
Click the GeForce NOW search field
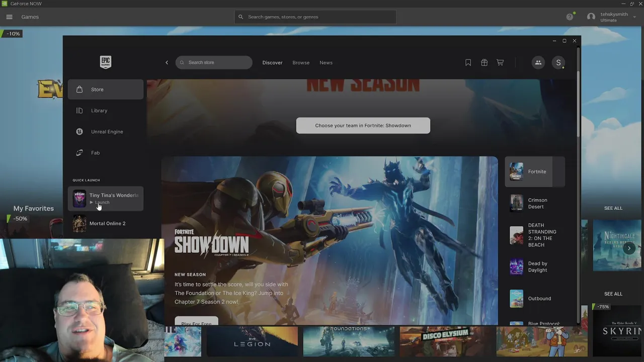pos(315,17)
